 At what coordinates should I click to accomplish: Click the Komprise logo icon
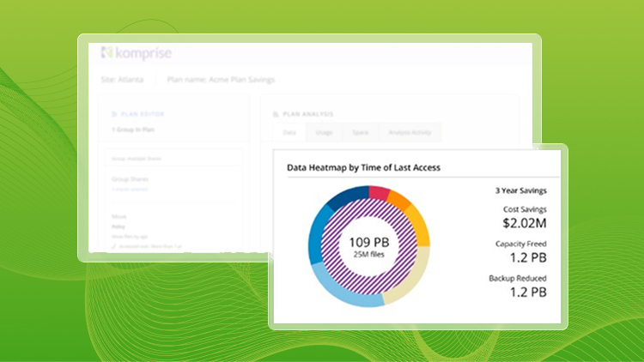pos(106,52)
